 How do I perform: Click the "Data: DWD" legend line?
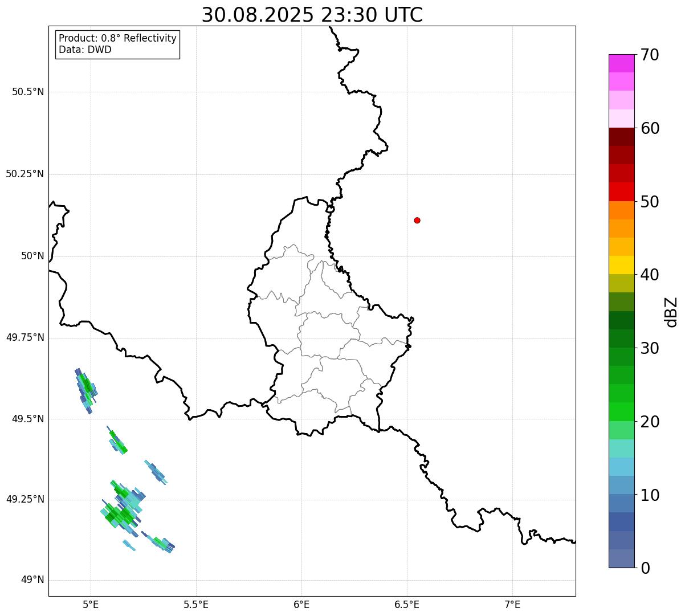point(85,50)
